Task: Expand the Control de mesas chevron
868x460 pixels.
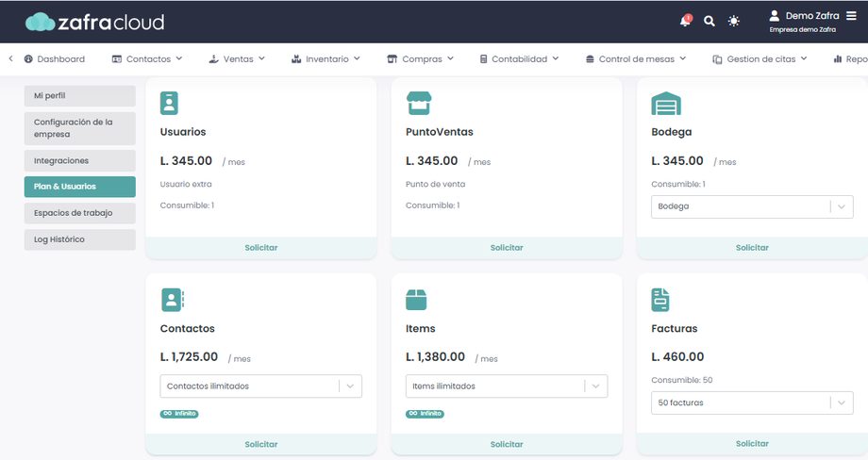Action: [683, 58]
